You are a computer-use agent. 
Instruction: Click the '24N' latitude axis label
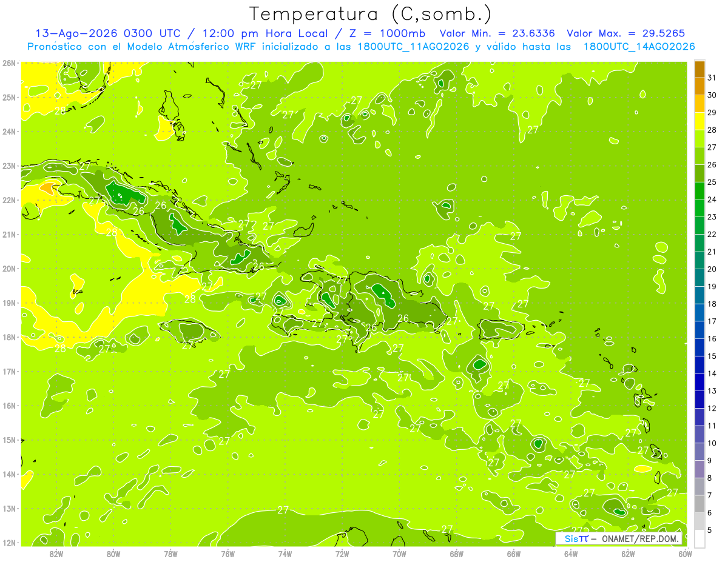coord(9,132)
